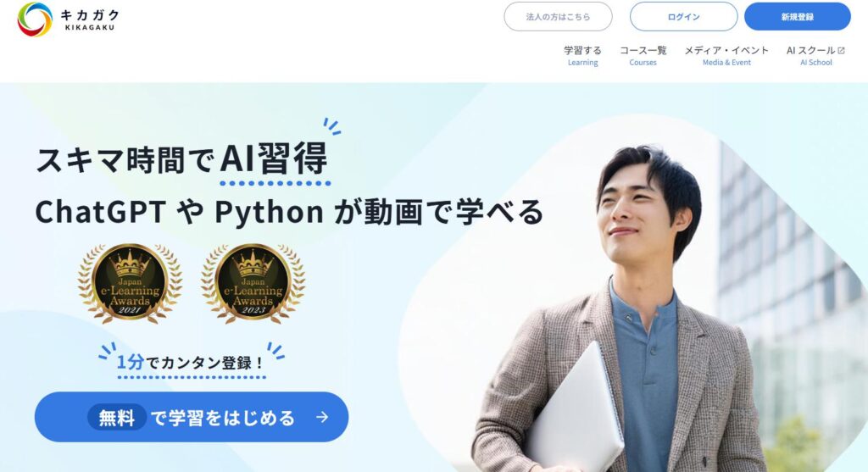The image size is (868, 472).
Task: Open the 学習する Learning menu
Action: click(x=582, y=56)
